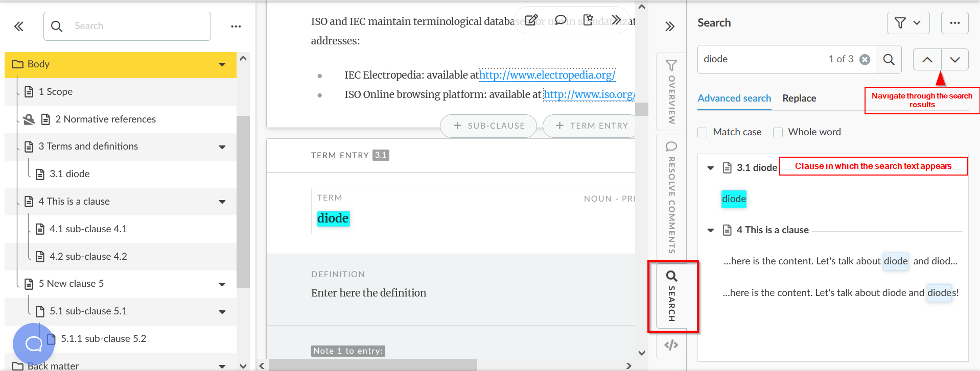Screen dimensions: 980x371
Task: Collapse 3 Terms and definitions
Action: tap(222, 147)
